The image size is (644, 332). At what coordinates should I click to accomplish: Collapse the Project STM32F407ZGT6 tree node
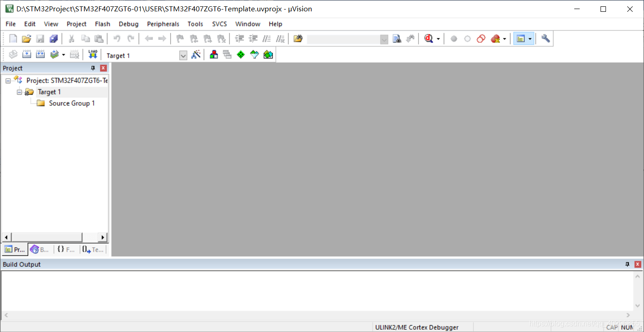click(8, 81)
